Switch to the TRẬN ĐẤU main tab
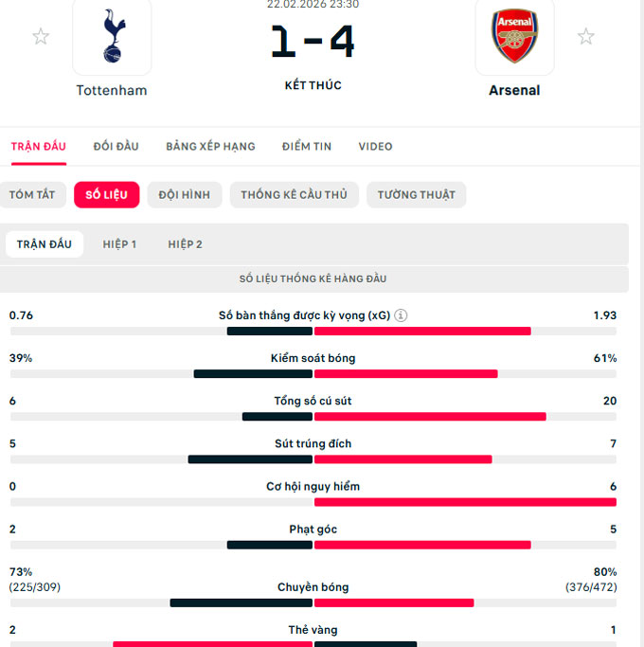Viewport: 644px width, 647px height. coord(39,146)
